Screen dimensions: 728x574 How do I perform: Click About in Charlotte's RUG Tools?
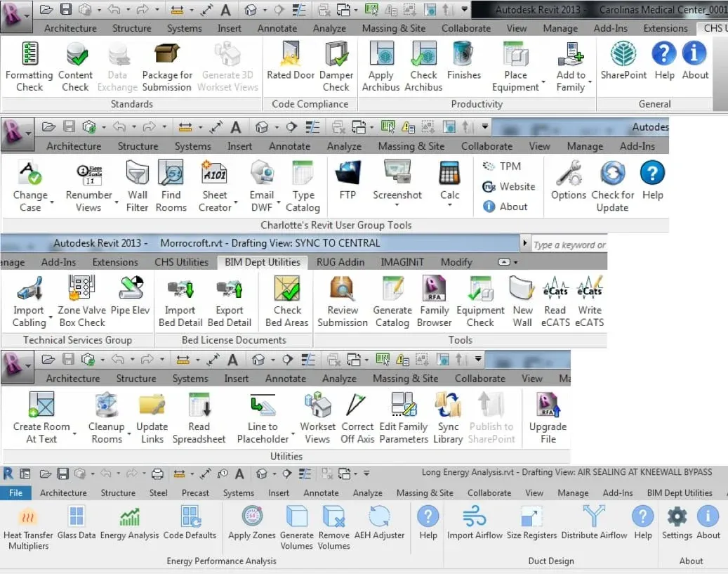click(505, 207)
